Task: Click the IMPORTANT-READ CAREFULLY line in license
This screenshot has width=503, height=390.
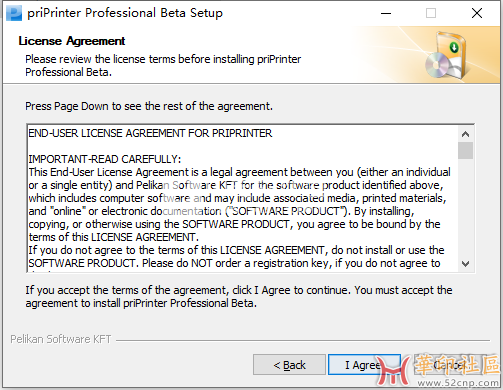Action: tap(105, 159)
